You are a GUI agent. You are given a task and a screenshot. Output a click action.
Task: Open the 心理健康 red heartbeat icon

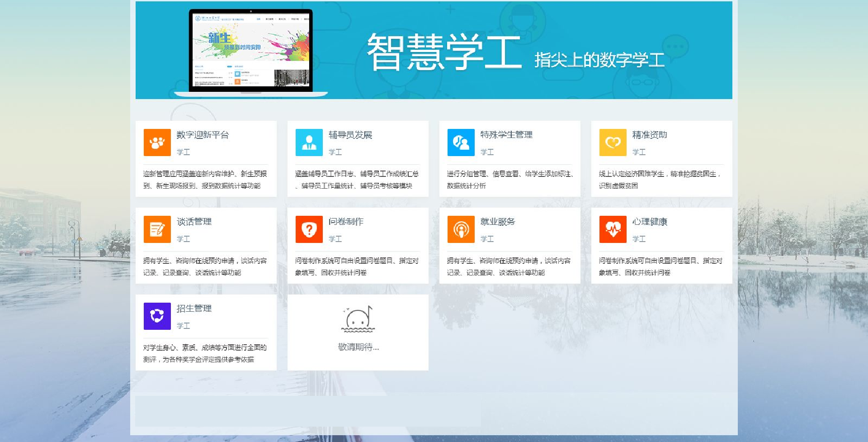(613, 229)
